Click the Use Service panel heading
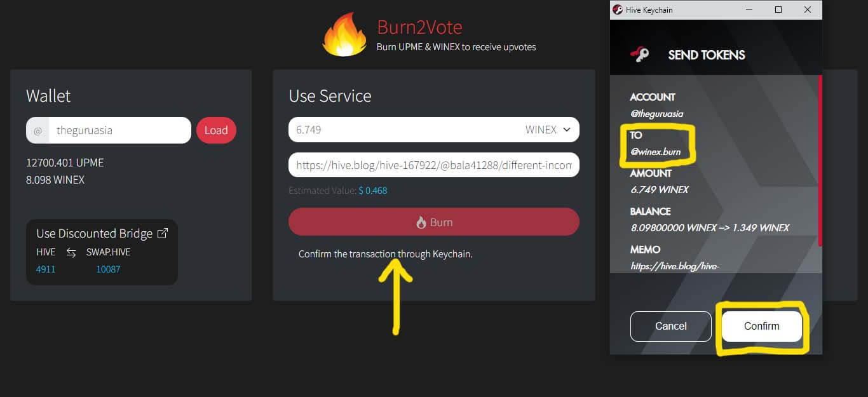 330,96
